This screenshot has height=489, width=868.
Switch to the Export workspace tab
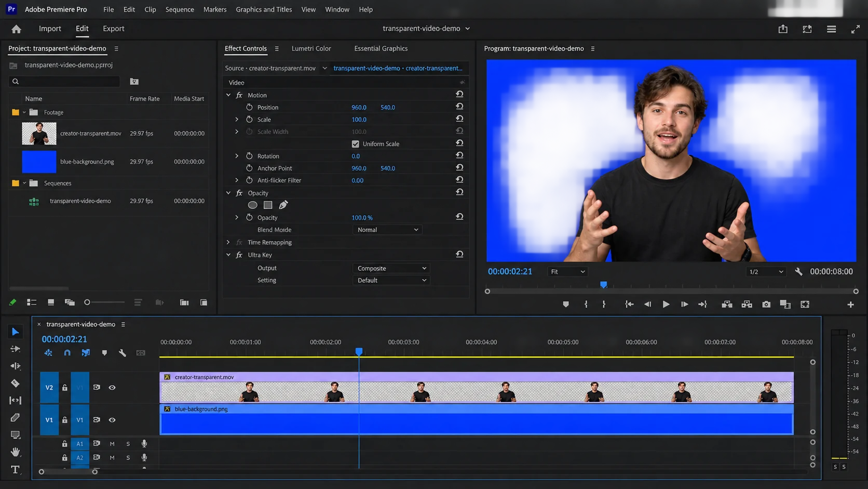[114, 29]
